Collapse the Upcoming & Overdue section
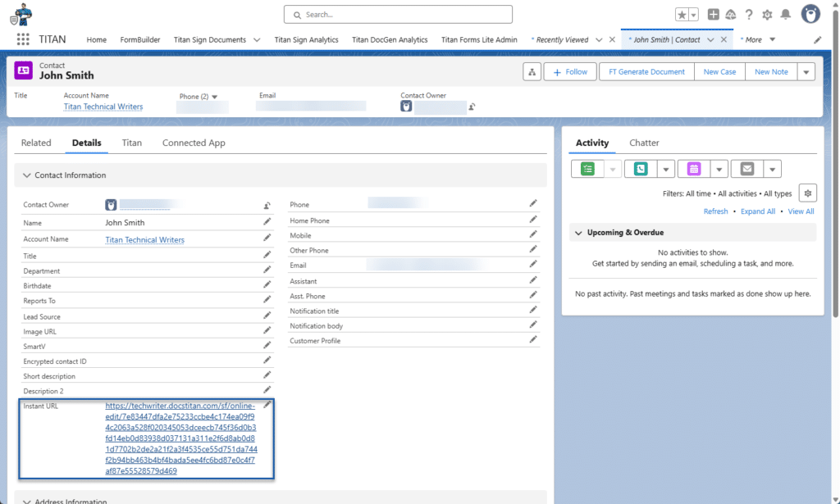This screenshot has width=840, height=504. [x=578, y=233]
